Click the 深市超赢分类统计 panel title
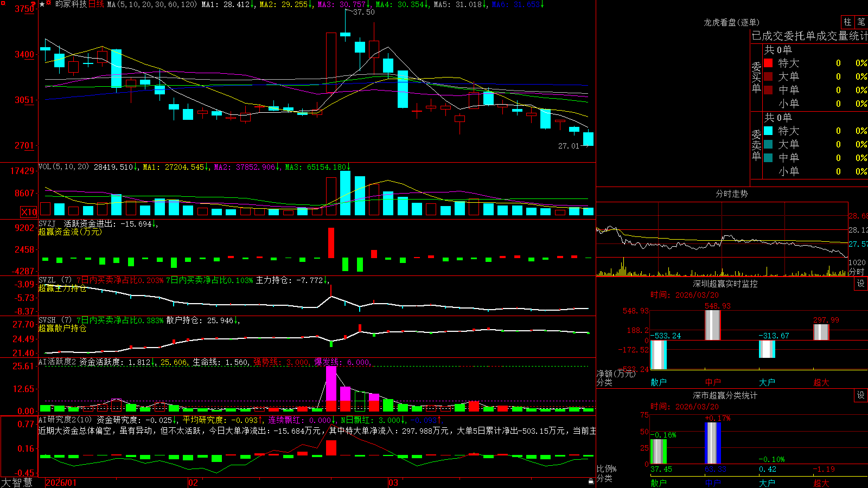Viewport: 868px width, 488px height. (x=725, y=395)
